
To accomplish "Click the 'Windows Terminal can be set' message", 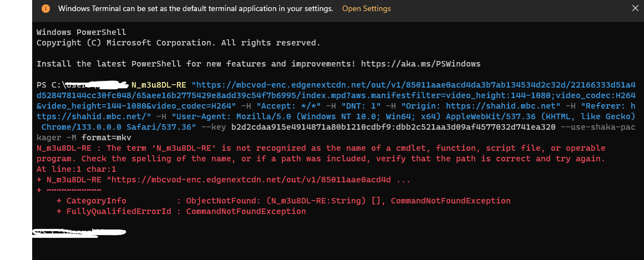I will (x=195, y=9).
